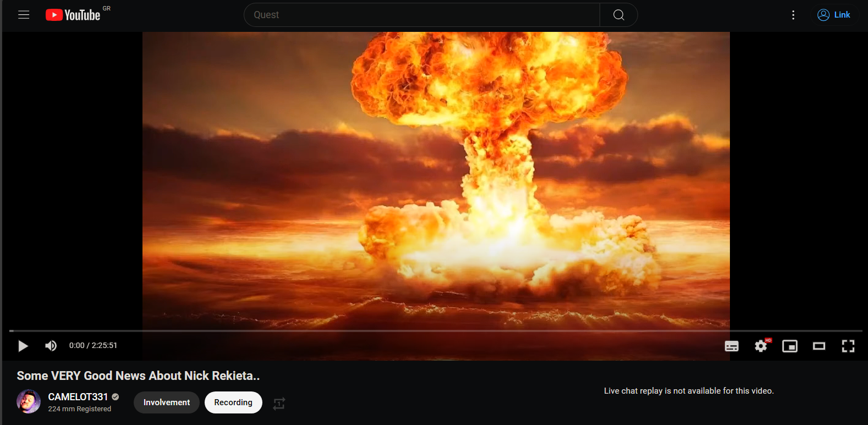
Task: Click the loop repeat icon
Action: [279, 404]
